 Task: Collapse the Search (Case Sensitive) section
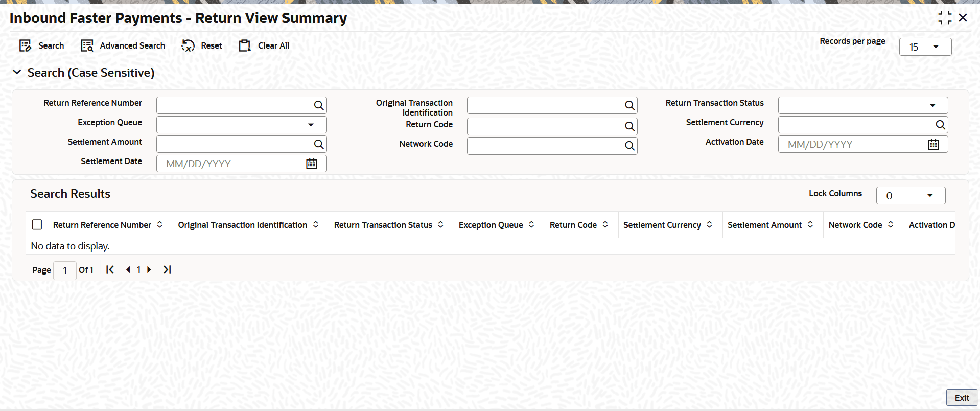click(17, 73)
